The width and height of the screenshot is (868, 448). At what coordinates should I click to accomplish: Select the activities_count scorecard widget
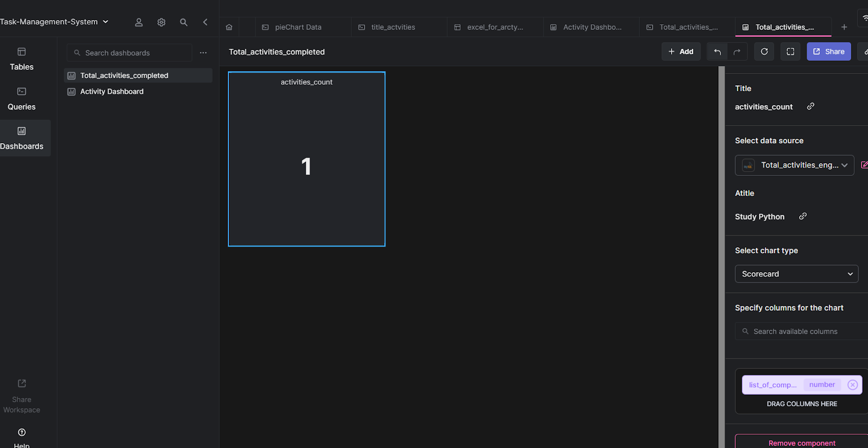307,159
